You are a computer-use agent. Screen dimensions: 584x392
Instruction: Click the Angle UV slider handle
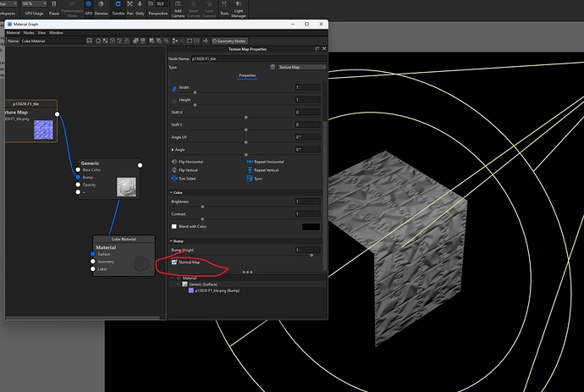245,142
